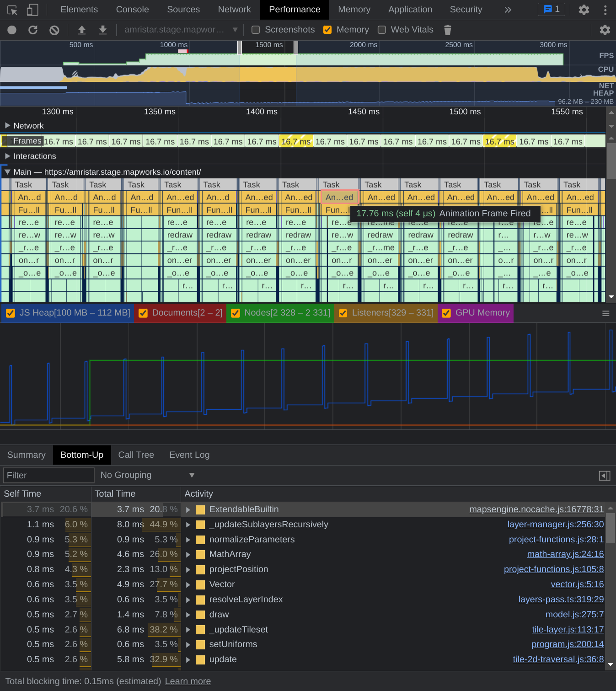Collapse the Main thread track

point(7,172)
